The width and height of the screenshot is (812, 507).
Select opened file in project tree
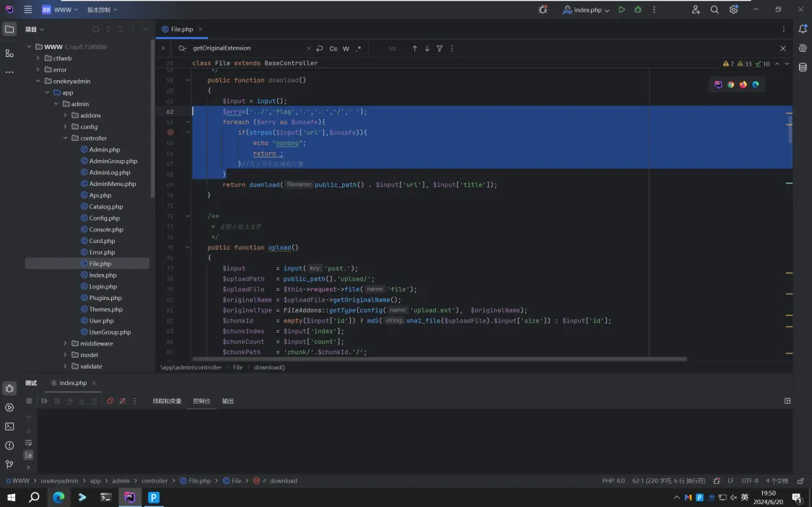tap(96, 30)
